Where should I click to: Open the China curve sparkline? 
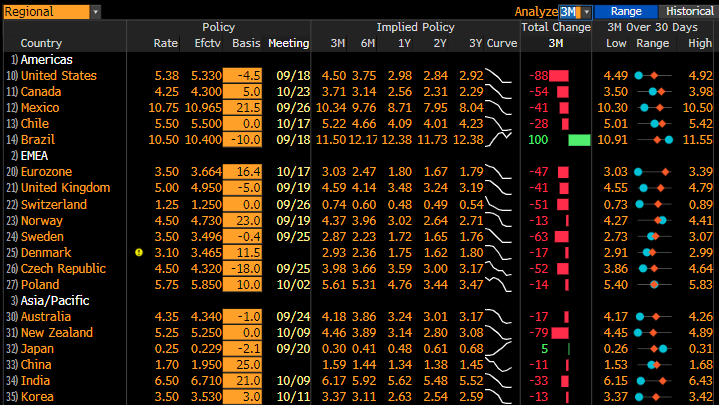click(498, 365)
